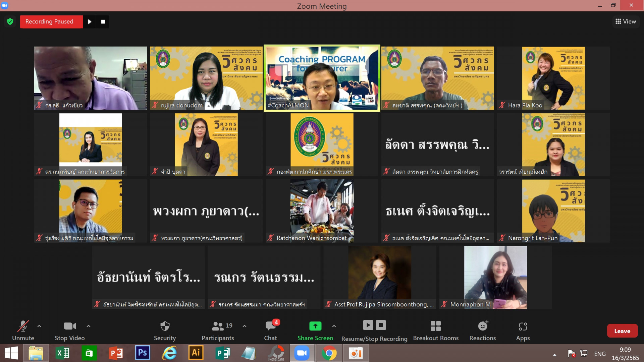The image size is (644, 362).
Task: Select Asst.Prof.Rujipa Sinsomboonthong tile
Action: [380, 277]
